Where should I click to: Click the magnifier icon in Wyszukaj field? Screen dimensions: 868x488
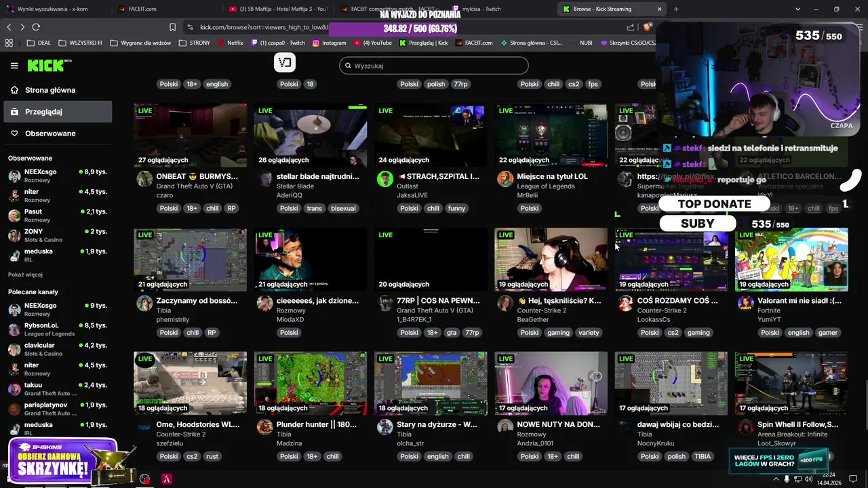tap(348, 66)
